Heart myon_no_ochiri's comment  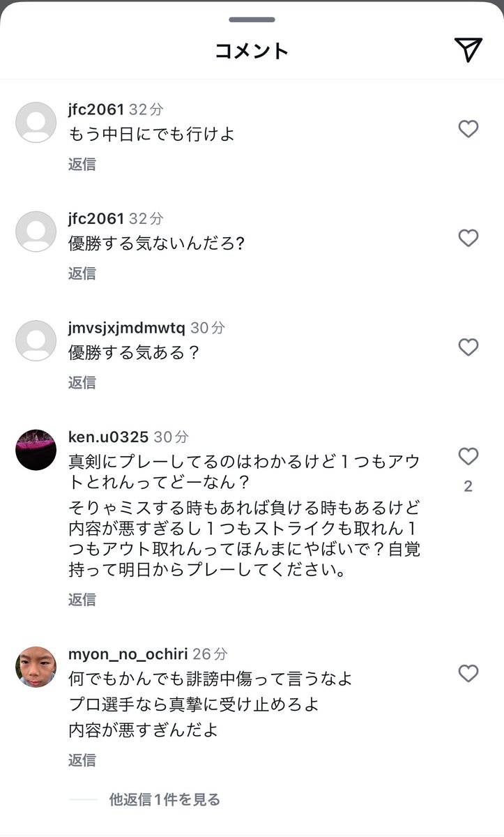[468, 674]
